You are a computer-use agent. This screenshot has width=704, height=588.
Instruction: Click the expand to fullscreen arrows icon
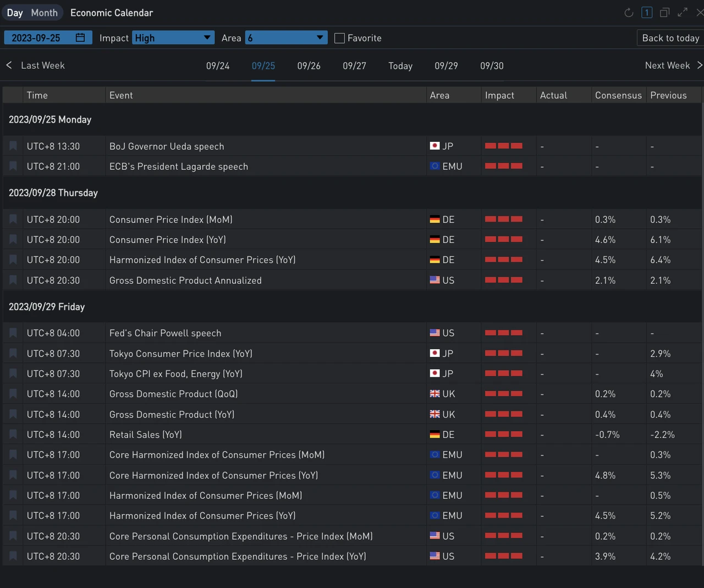[683, 13]
